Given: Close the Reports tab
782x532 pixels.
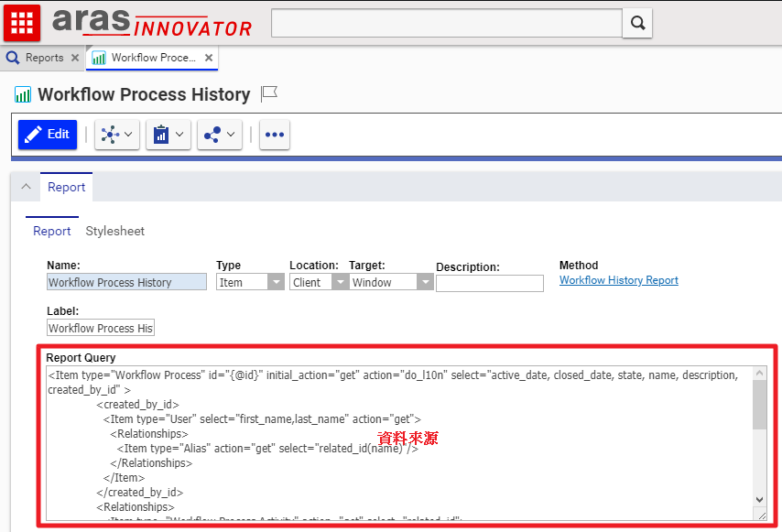Looking at the screenshot, I should [75, 58].
